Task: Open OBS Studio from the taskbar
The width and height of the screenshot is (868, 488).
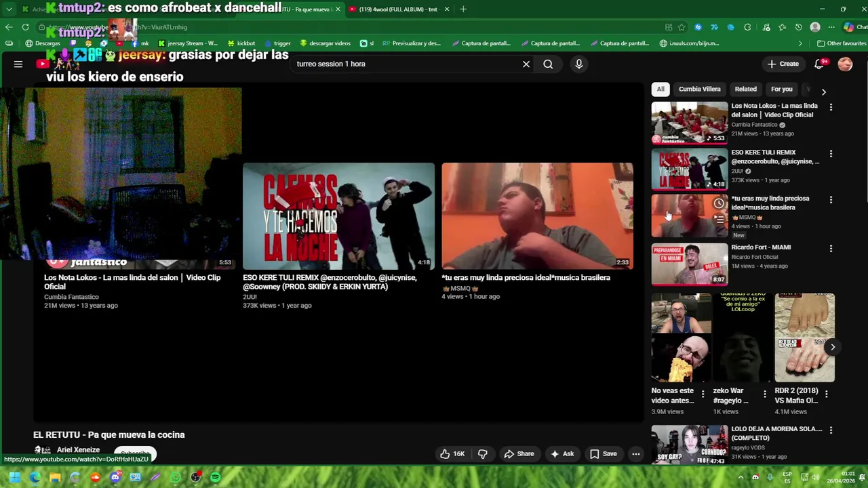Action: [x=196, y=478]
